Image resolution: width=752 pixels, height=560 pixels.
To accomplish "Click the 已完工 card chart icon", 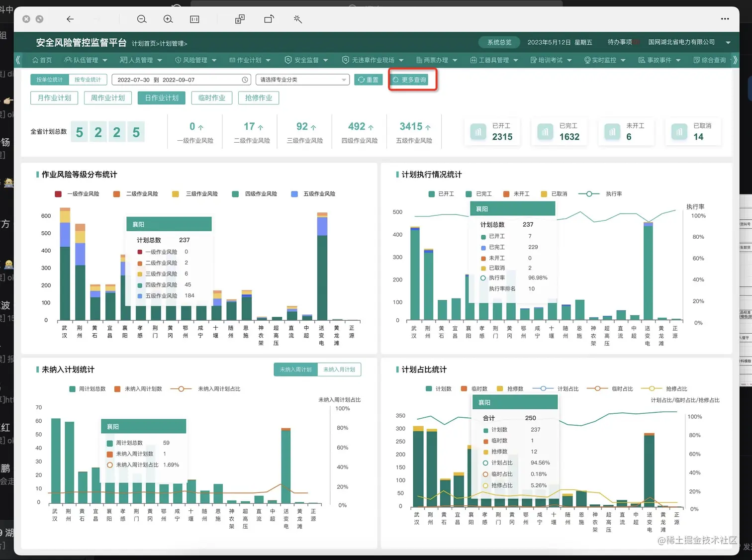I will [x=545, y=132].
